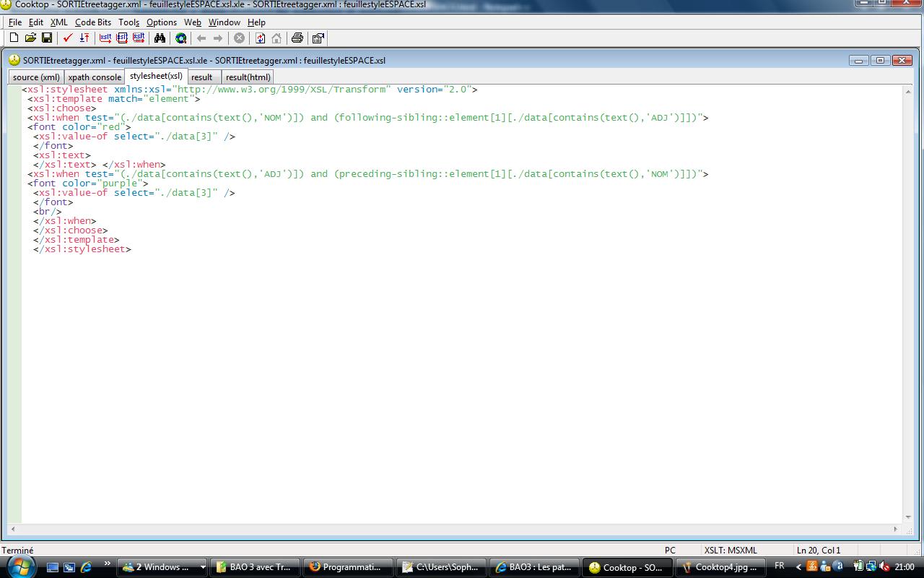
Task: Switch to the C:\Users\Soph... taskbar button
Action: (x=441, y=567)
